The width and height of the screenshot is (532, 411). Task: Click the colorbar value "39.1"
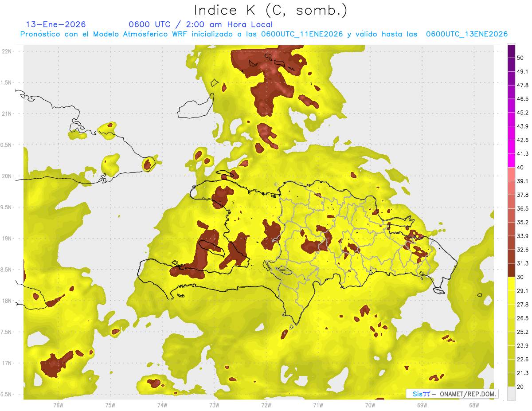click(523, 181)
